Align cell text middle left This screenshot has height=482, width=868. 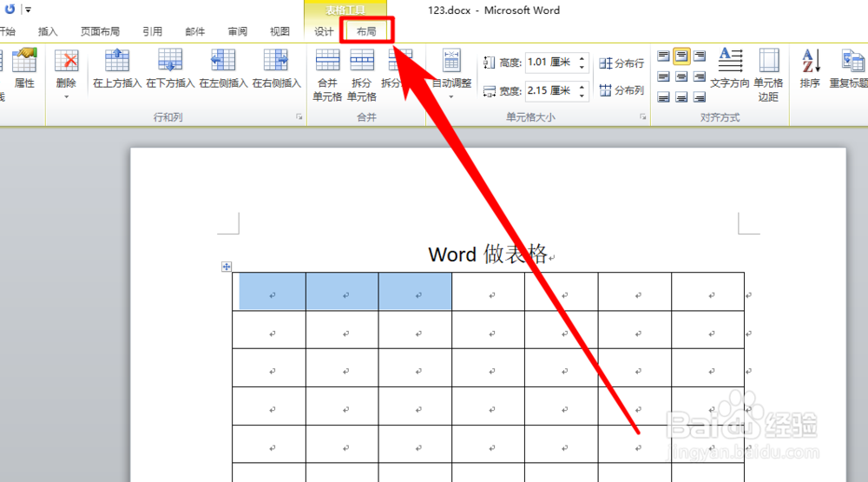[x=664, y=76]
